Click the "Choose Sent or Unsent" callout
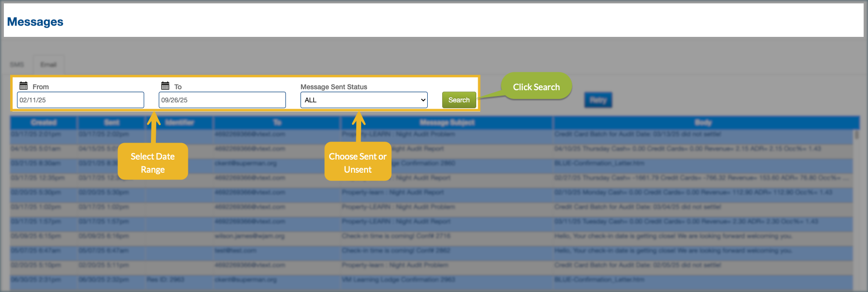 [358, 162]
